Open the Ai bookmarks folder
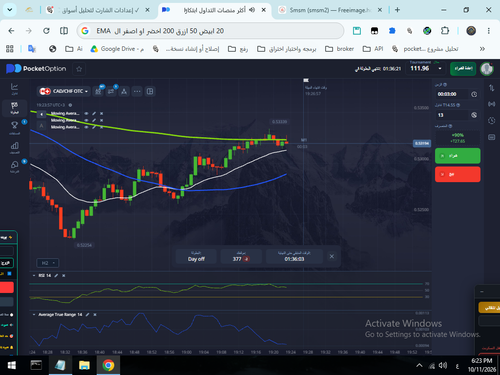The image size is (500, 375). [74, 49]
